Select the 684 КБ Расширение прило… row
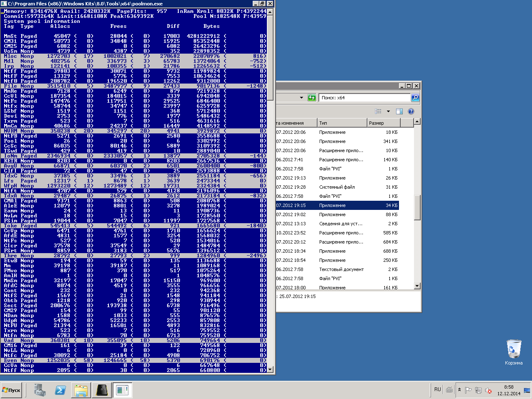 [x=337, y=242]
